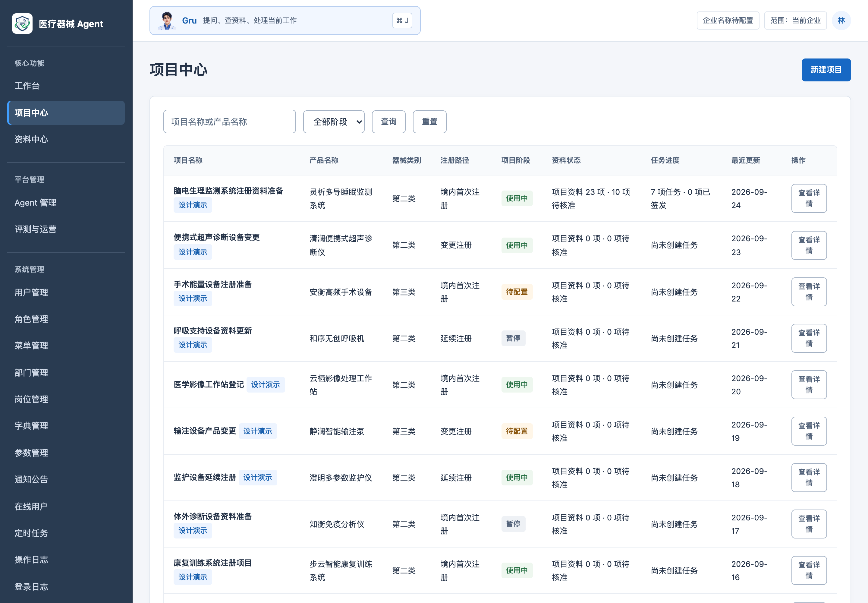Open the 范围：当前企业 scope selector
The image size is (868, 603).
click(795, 21)
